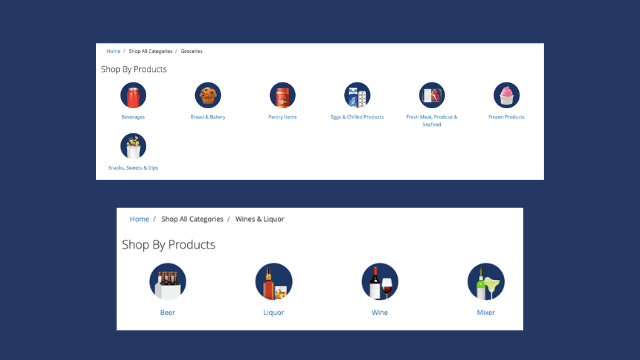Click the Beverages text link
The image size is (640, 360).
tap(133, 117)
